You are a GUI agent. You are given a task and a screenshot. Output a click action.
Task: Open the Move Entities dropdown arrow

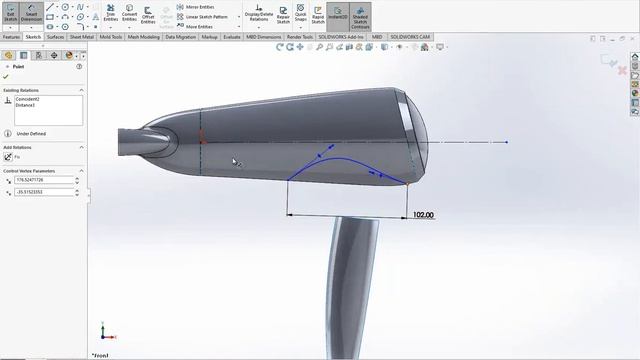pos(239,27)
